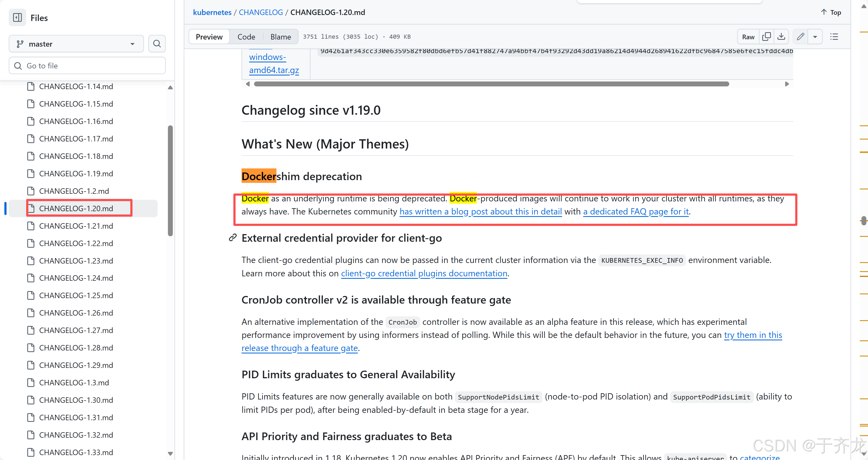Open the blog post about Docker deprecation

coord(481,211)
